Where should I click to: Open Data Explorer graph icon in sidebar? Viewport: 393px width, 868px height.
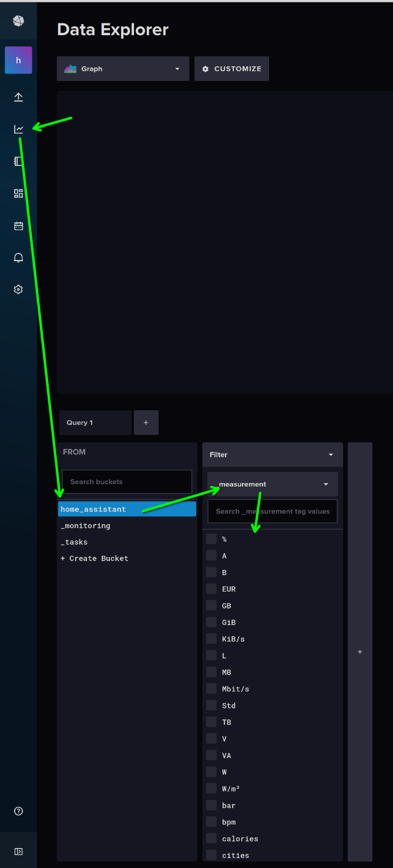(18, 129)
